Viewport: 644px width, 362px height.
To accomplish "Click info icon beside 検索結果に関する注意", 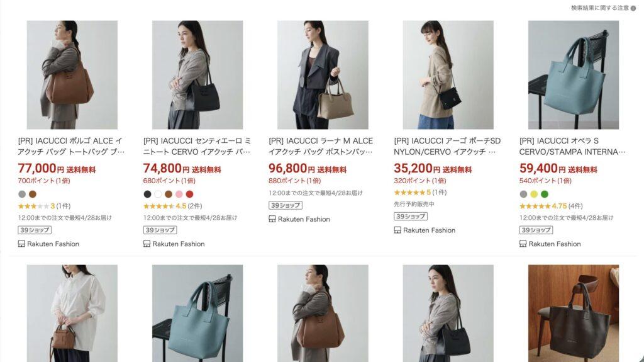I will 633,8.
